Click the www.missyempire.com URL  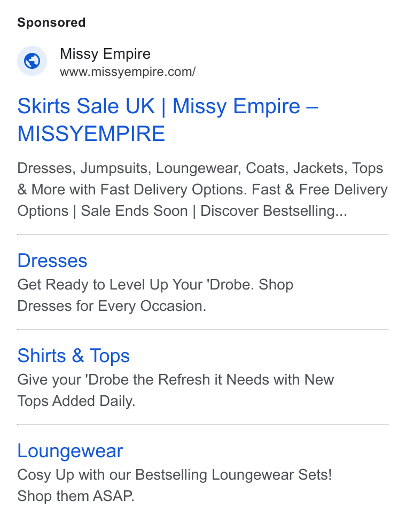[x=128, y=72]
